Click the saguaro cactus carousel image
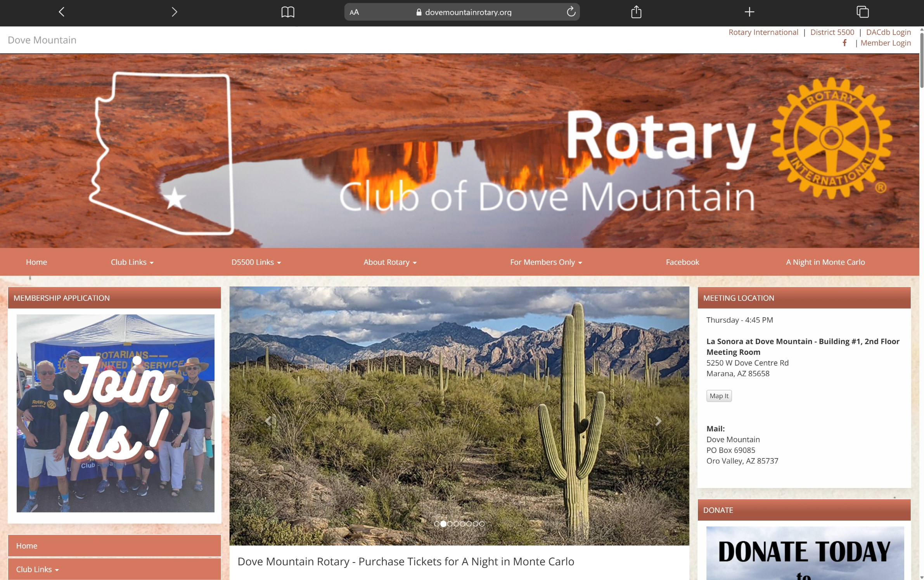The width and height of the screenshot is (924, 580). (x=459, y=416)
